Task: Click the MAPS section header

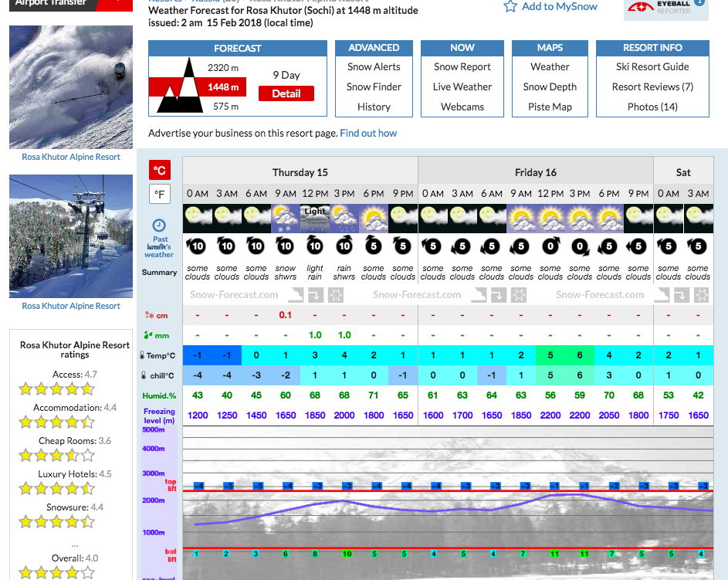Action: (x=550, y=48)
